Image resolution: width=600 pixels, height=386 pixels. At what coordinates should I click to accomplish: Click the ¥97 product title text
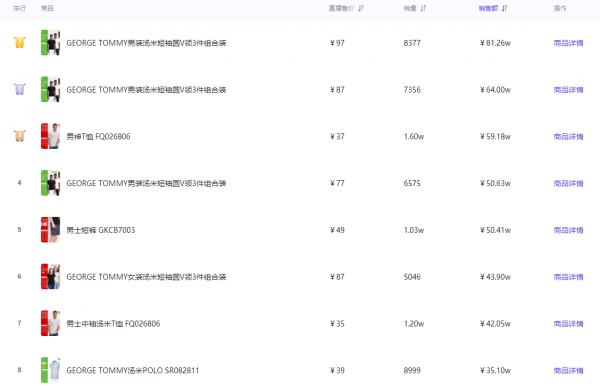146,43
